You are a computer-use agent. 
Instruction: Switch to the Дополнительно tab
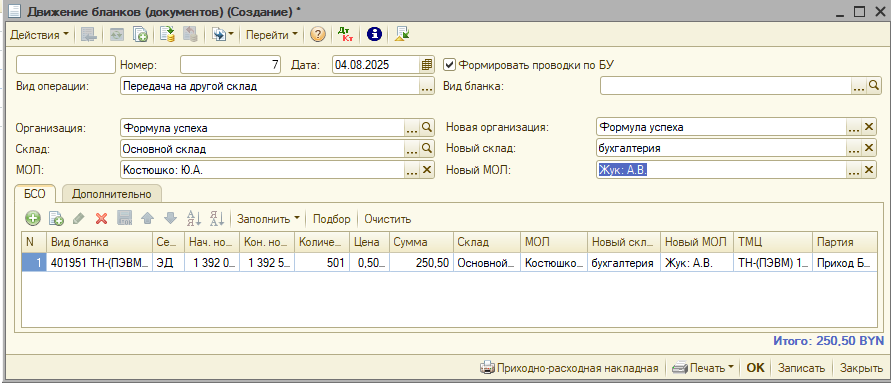coord(111,194)
